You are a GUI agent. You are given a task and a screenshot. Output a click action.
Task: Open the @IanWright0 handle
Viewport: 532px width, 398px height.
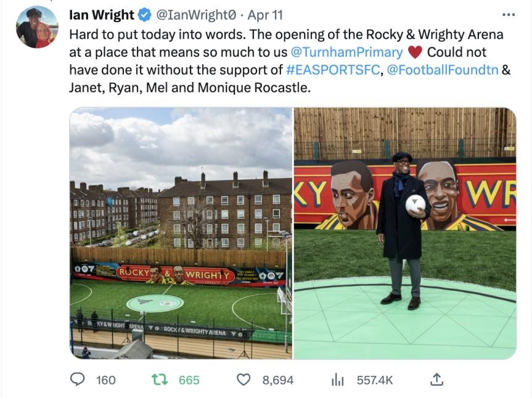pos(195,15)
